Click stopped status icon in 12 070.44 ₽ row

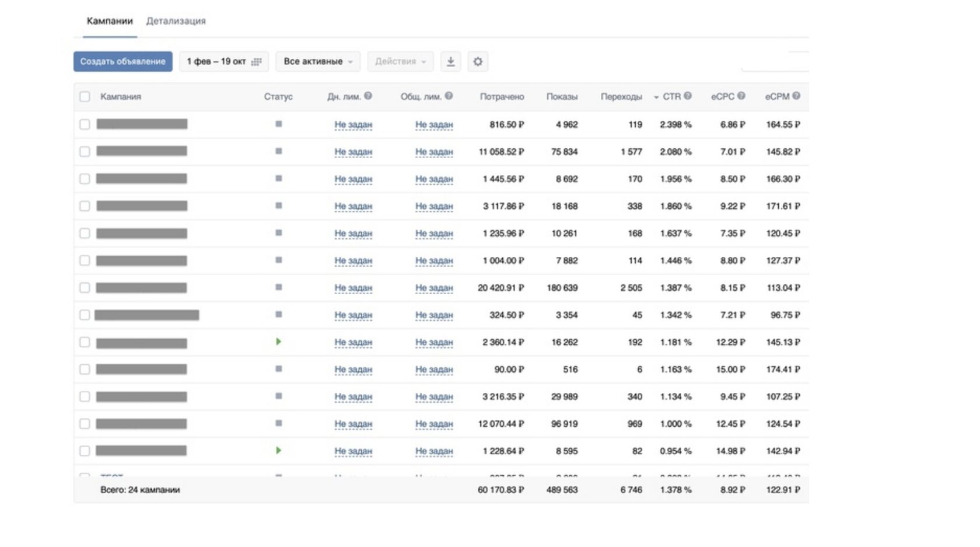coord(278,423)
